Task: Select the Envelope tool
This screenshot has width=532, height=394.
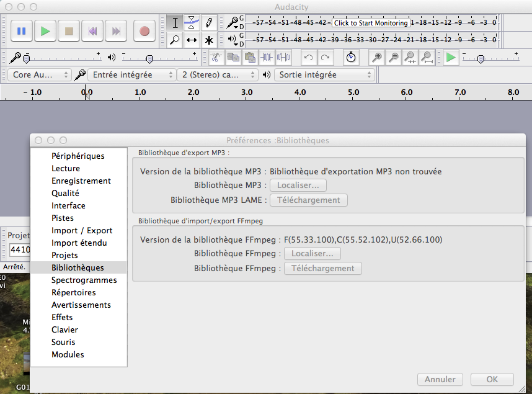Action: coord(192,23)
